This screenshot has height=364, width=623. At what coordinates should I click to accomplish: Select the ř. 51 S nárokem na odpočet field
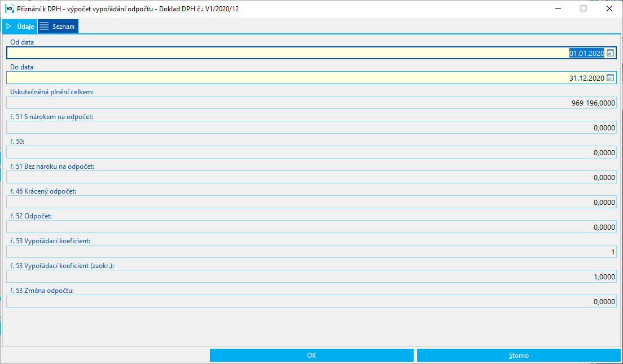click(x=311, y=128)
